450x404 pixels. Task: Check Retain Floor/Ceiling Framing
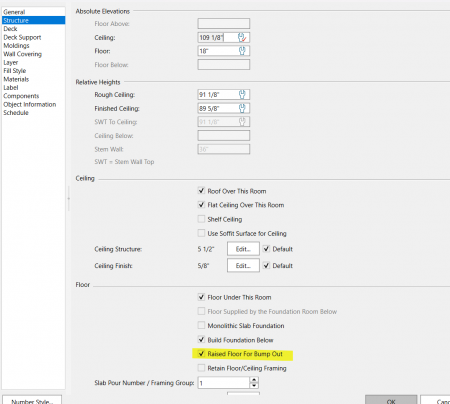(201, 368)
